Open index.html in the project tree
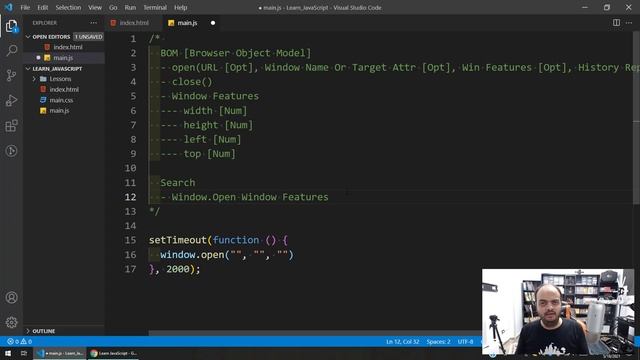Screen dimensions: 640x360 click(64, 89)
